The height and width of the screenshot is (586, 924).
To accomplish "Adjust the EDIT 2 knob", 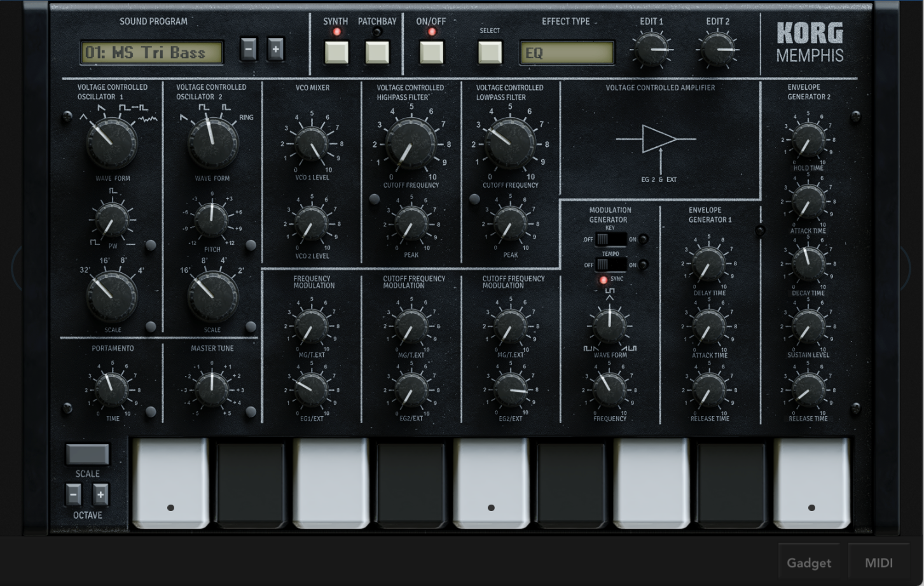I will coord(717,49).
